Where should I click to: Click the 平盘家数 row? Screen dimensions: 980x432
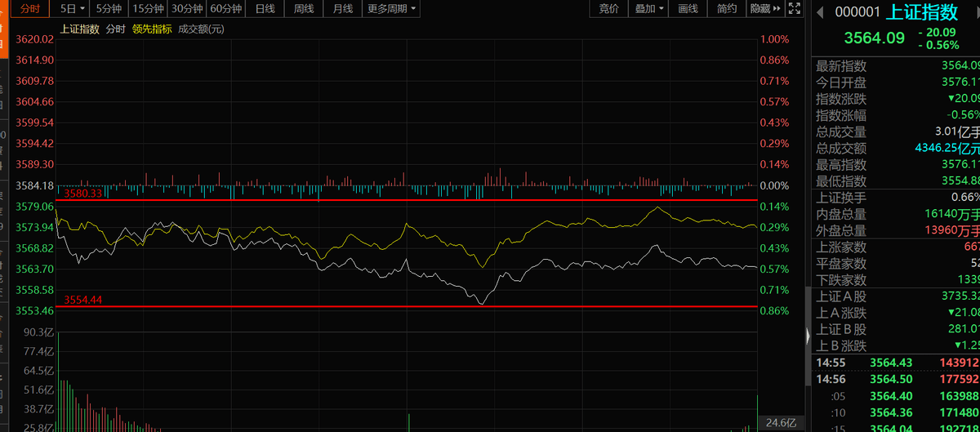[897, 264]
